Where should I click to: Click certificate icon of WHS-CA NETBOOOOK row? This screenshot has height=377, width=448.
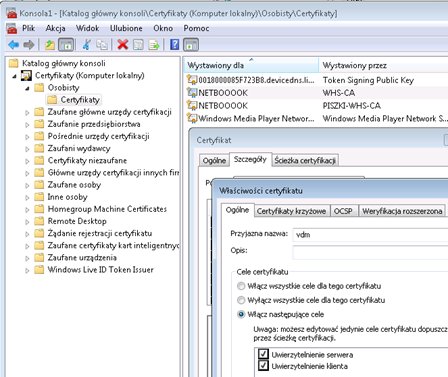192,93
